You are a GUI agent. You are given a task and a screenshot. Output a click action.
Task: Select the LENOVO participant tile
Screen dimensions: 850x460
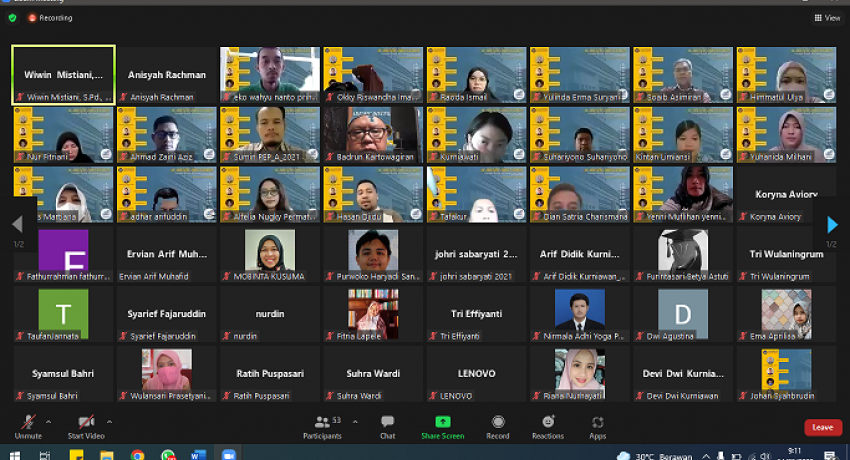tap(476, 374)
